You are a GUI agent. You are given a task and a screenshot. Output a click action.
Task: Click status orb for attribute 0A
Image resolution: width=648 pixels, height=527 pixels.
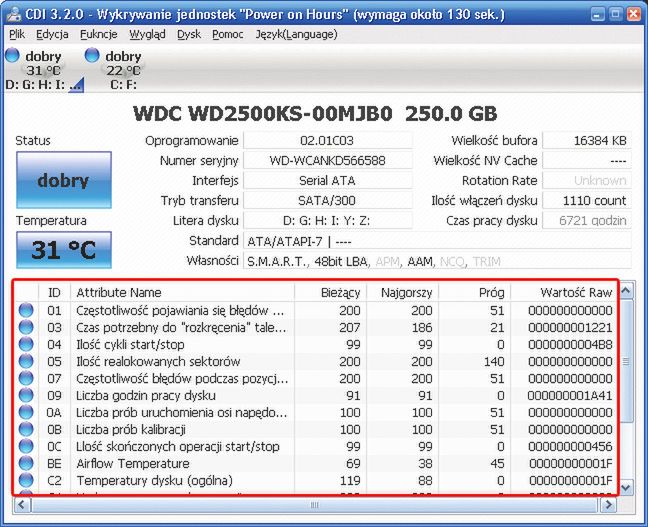click(26, 412)
